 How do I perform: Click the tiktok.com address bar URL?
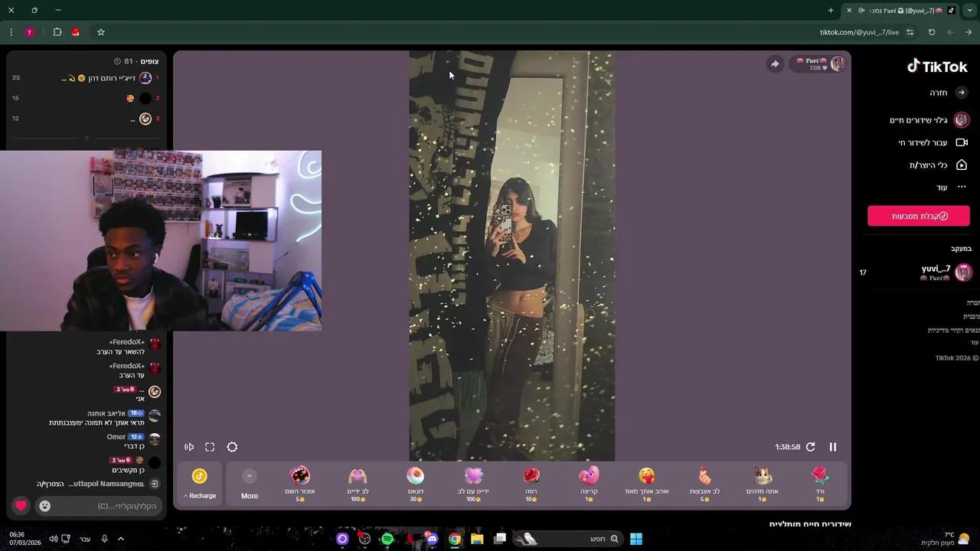(x=859, y=32)
